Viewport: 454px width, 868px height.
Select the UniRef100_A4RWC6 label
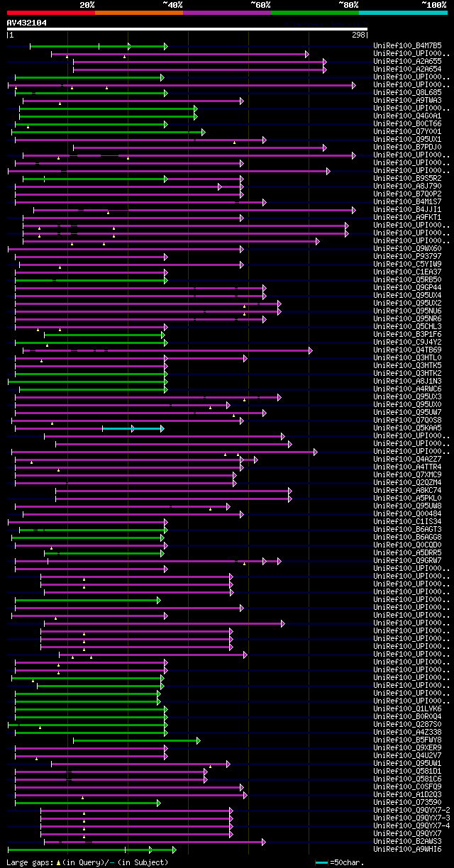tap(407, 389)
